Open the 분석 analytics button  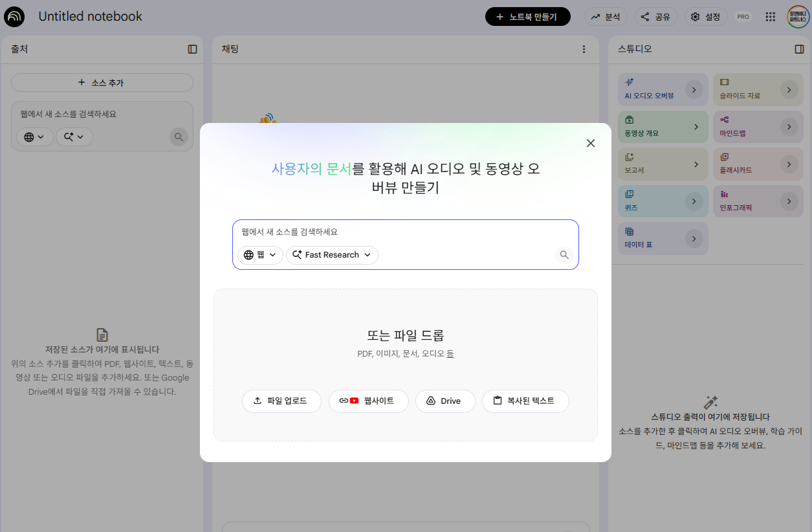point(606,17)
